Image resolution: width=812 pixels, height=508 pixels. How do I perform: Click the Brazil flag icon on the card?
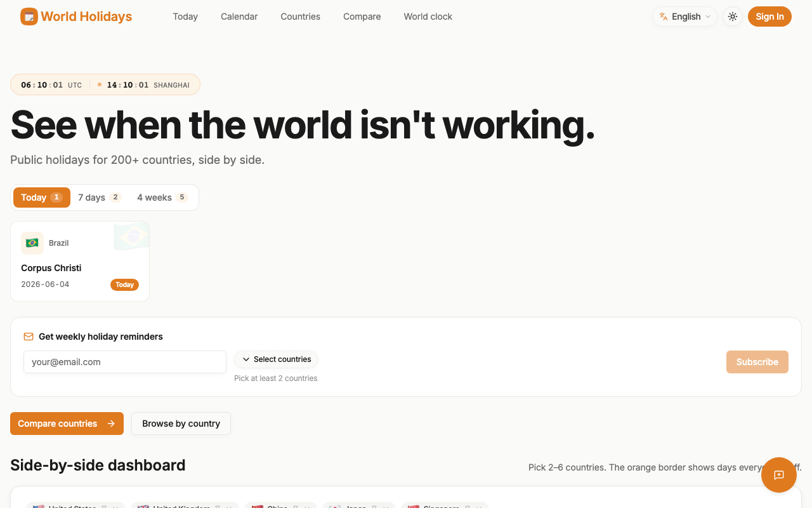tap(32, 243)
